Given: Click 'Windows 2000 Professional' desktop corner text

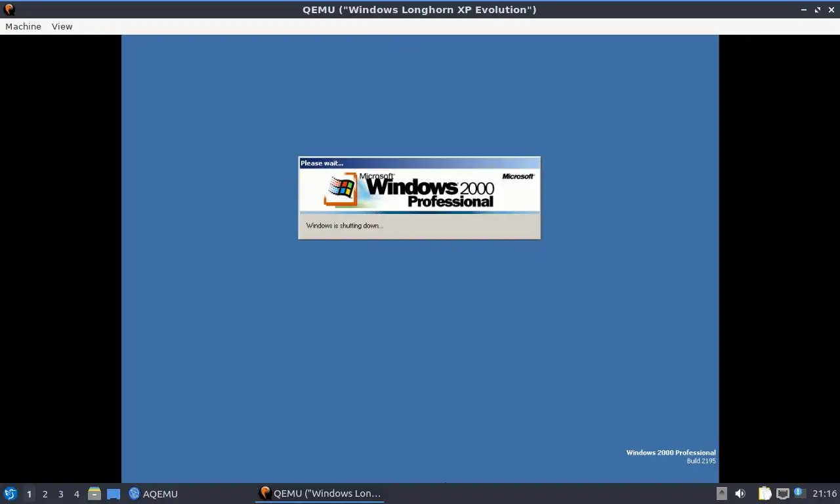Looking at the screenshot, I should point(671,453).
